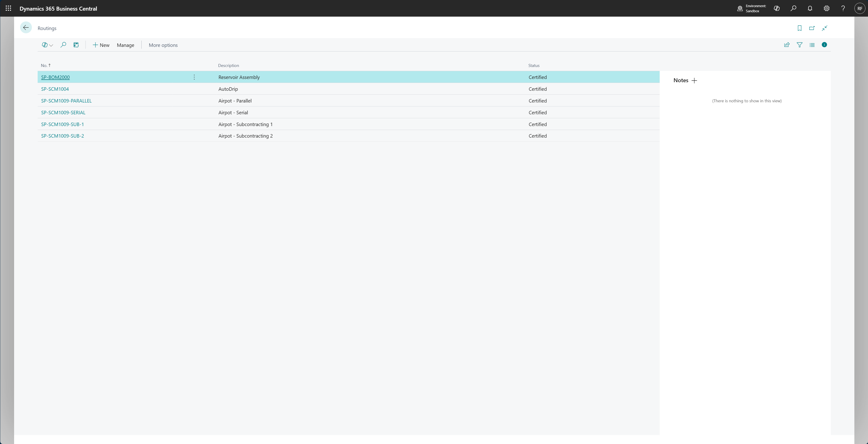Bookmark the Routings page
The image size is (868, 444).
[x=799, y=28]
